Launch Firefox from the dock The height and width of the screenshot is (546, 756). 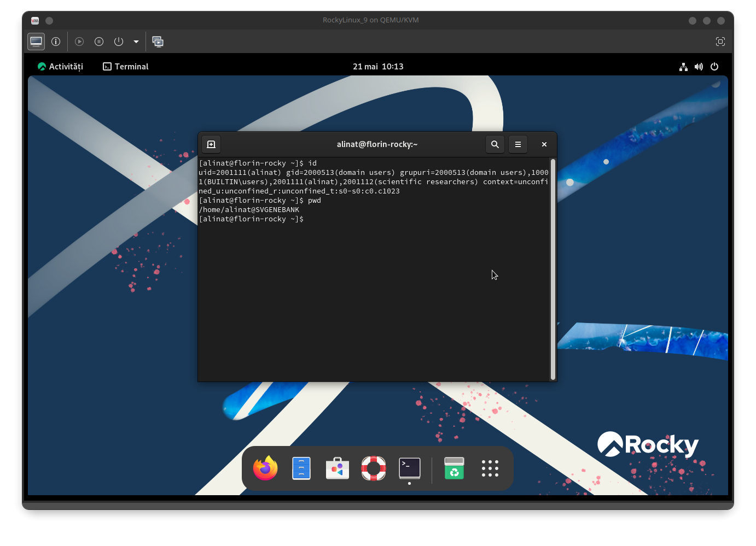pyautogui.click(x=265, y=468)
